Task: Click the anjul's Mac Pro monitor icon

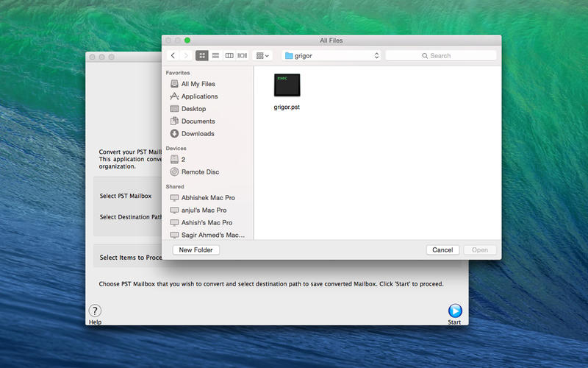Action: pyautogui.click(x=174, y=210)
